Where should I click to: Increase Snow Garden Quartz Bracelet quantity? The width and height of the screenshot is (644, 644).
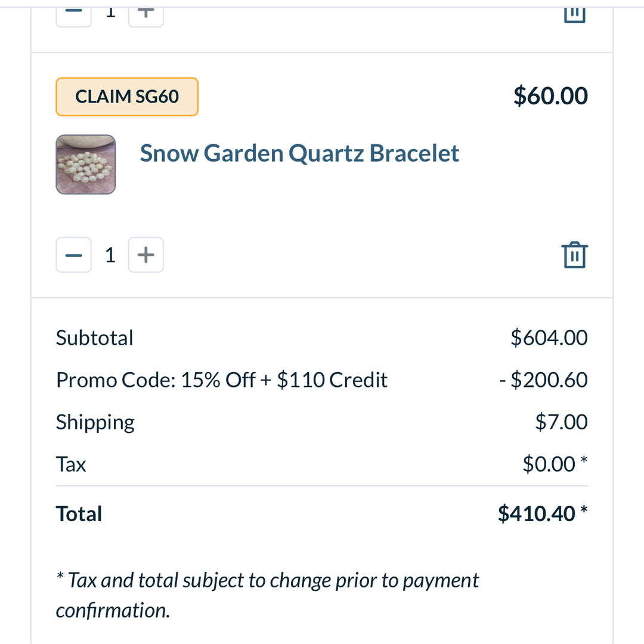(x=145, y=255)
